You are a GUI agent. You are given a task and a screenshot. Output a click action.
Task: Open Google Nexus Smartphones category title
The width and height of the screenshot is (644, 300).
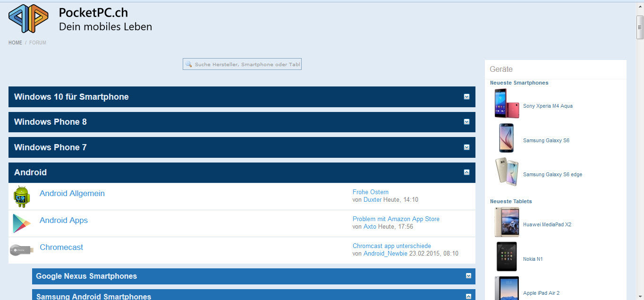point(86,276)
